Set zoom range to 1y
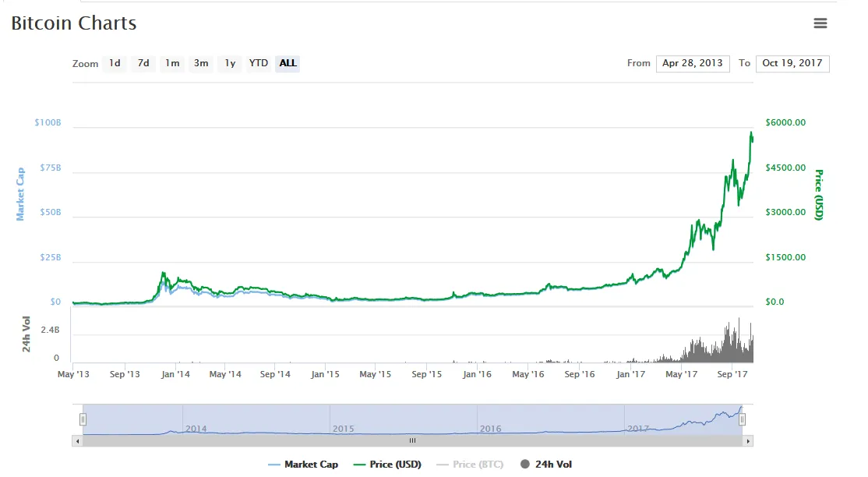This screenshot has width=868, height=477. pyautogui.click(x=230, y=63)
